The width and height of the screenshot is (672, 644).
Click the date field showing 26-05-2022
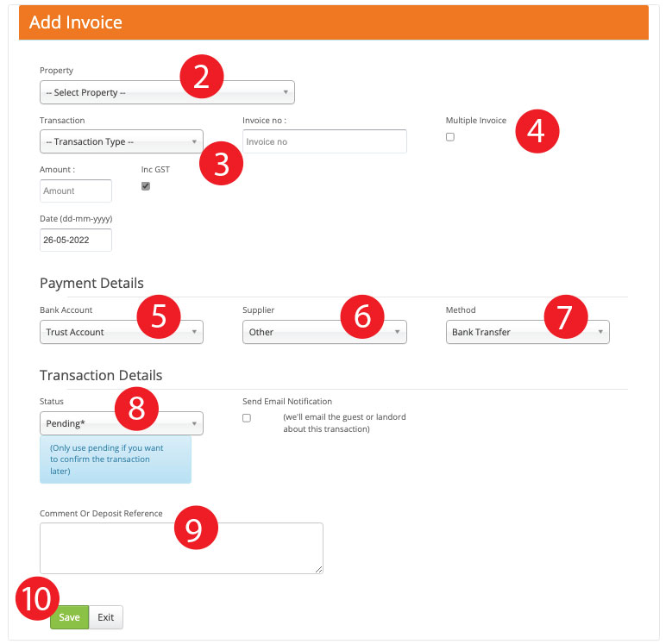point(76,240)
